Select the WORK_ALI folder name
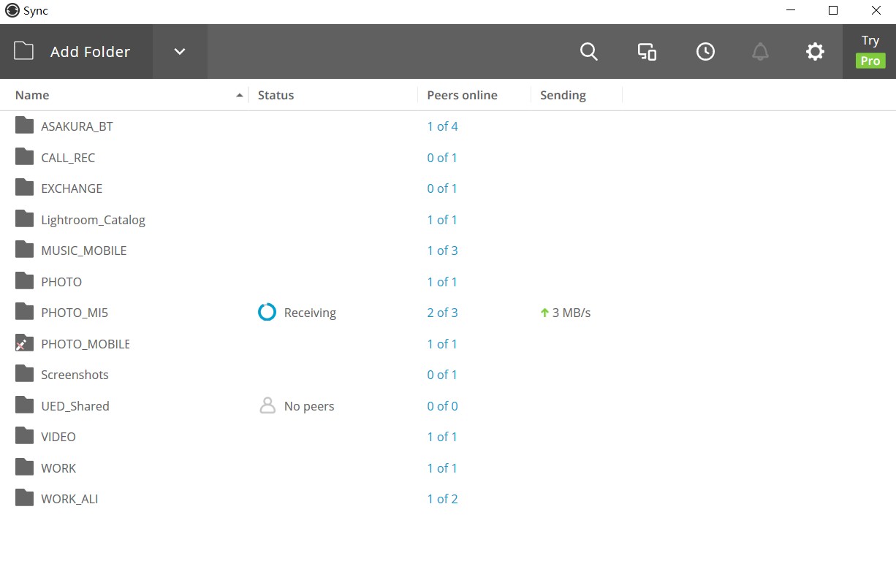 click(x=69, y=499)
